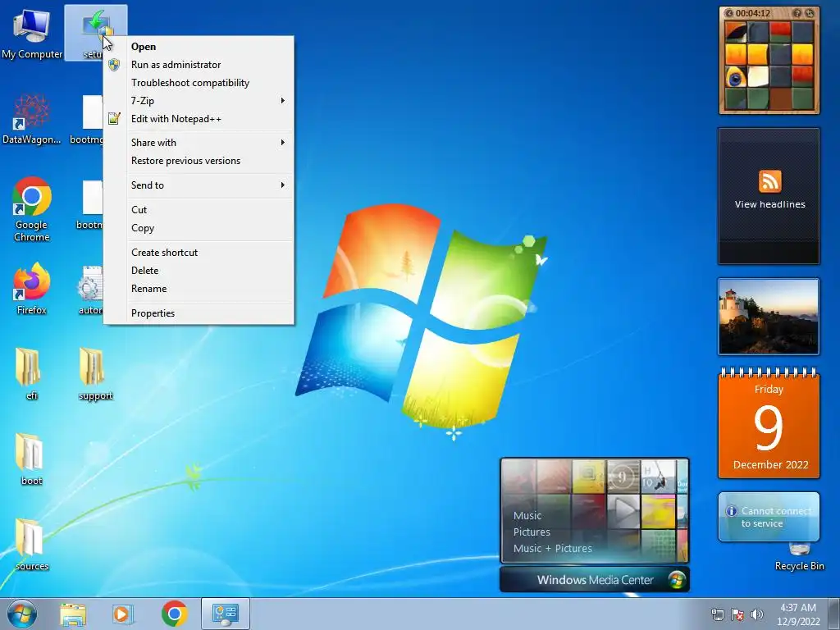
Task: Click the Show desktop strip at taskbar end
Action: click(x=834, y=614)
